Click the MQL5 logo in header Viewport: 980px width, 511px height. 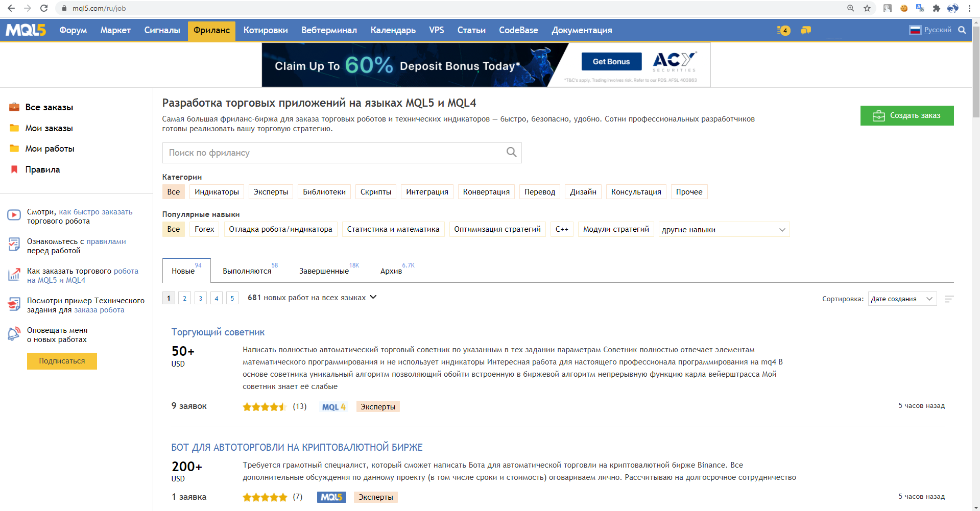[x=26, y=30]
